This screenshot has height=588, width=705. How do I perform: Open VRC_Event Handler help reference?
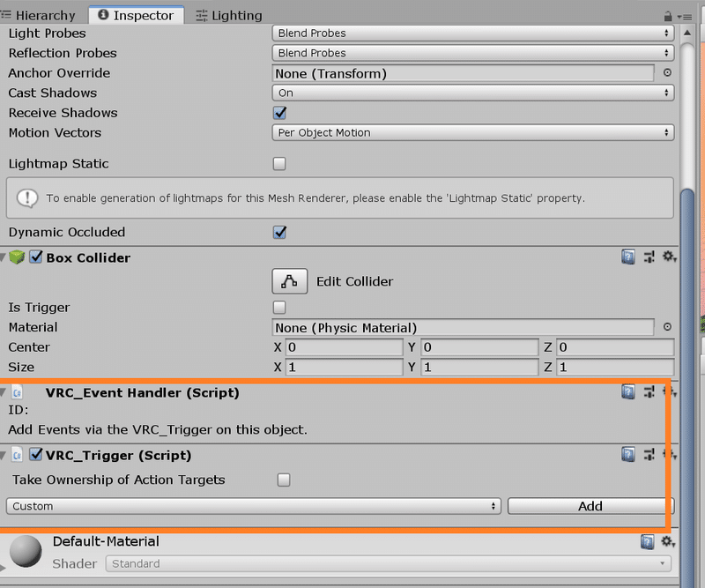coord(627,391)
